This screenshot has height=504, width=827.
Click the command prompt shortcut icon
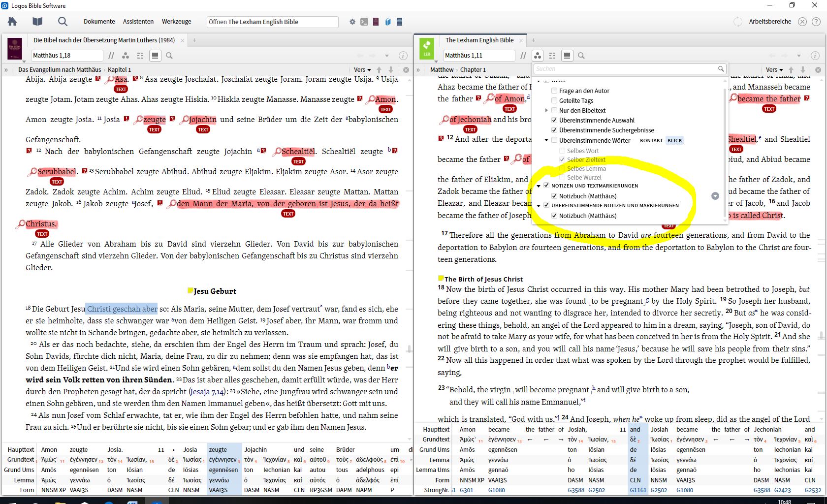tap(364, 22)
